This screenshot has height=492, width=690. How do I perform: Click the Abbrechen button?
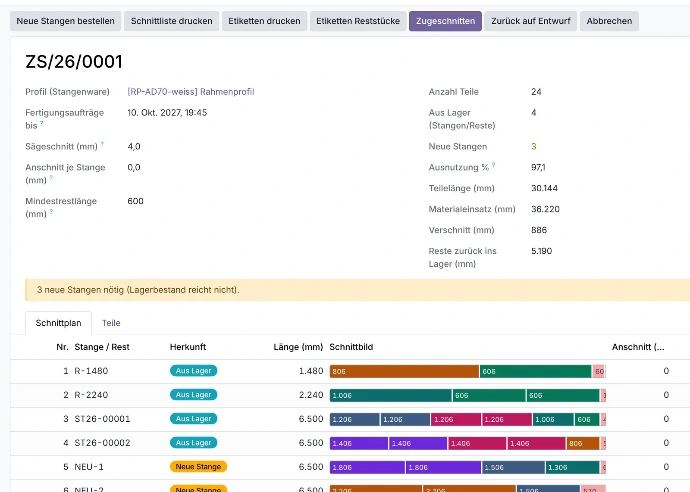609,21
